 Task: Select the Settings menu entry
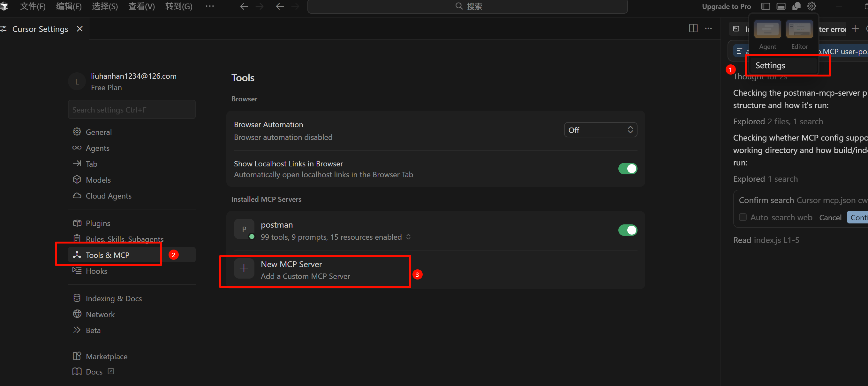point(770,65)
